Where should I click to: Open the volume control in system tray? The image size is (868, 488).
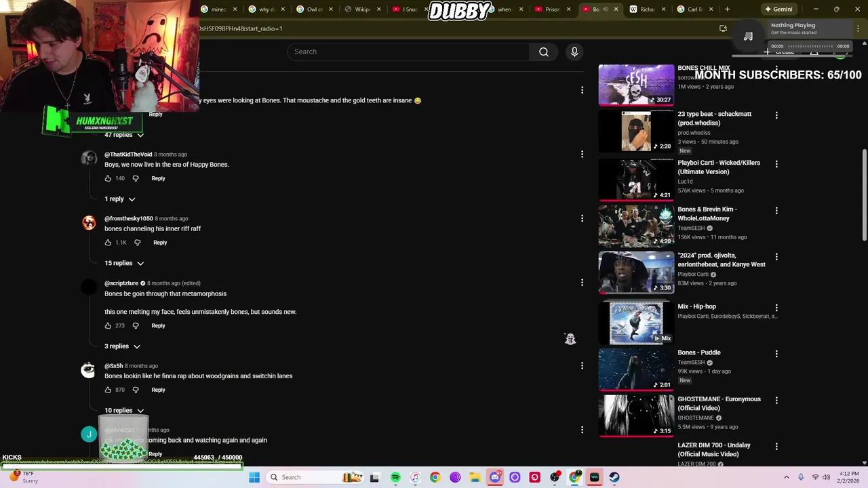[x=826, y=477]
